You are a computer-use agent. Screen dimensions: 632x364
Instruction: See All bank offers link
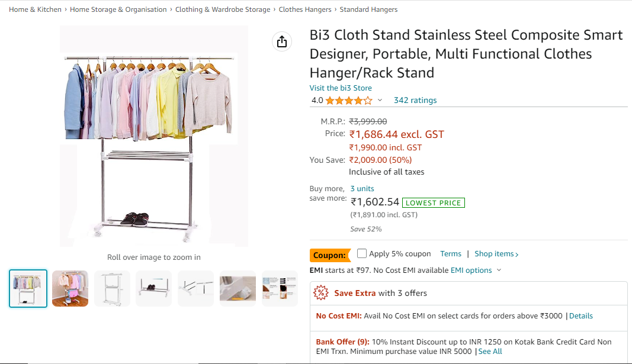coord(490,352)
